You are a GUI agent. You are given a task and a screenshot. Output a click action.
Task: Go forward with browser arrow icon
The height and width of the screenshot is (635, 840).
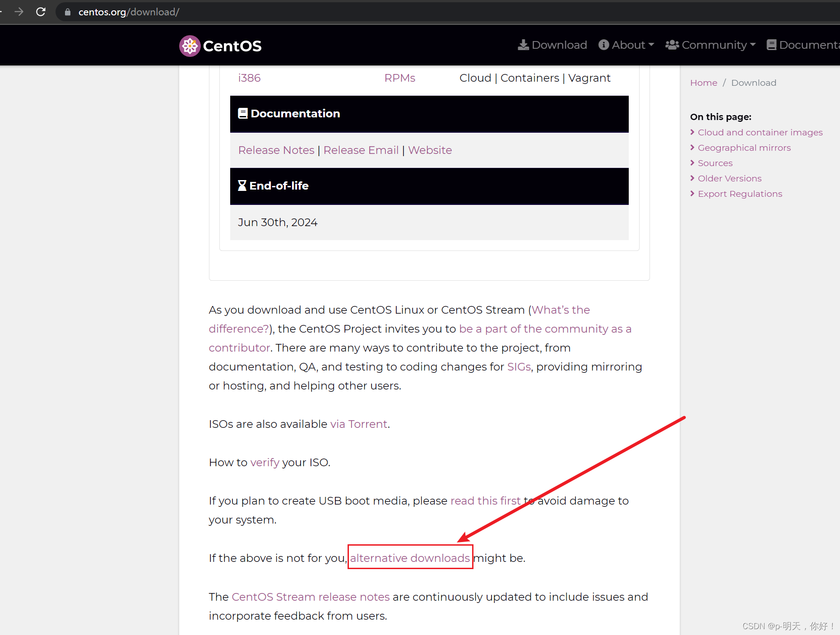coord(19,12)
